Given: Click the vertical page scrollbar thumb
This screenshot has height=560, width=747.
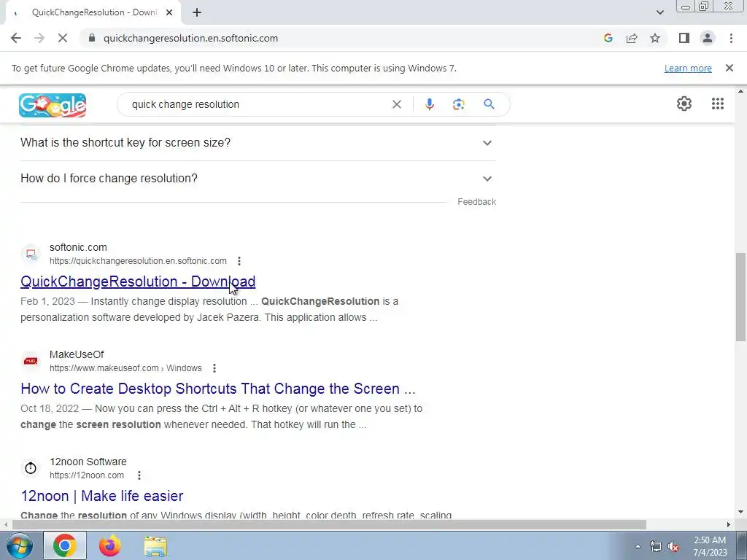Looking at the screenshot, I should (741, 297).
